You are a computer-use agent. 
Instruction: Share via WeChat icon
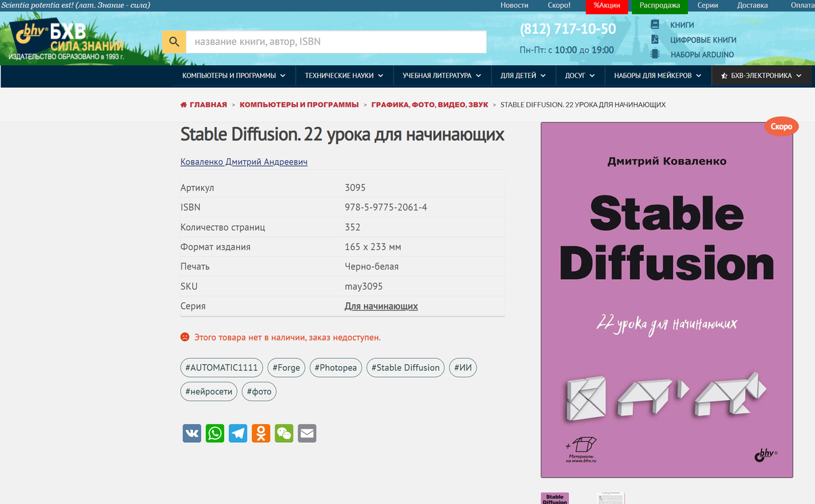pyautogui.click(x=285, y=433)
